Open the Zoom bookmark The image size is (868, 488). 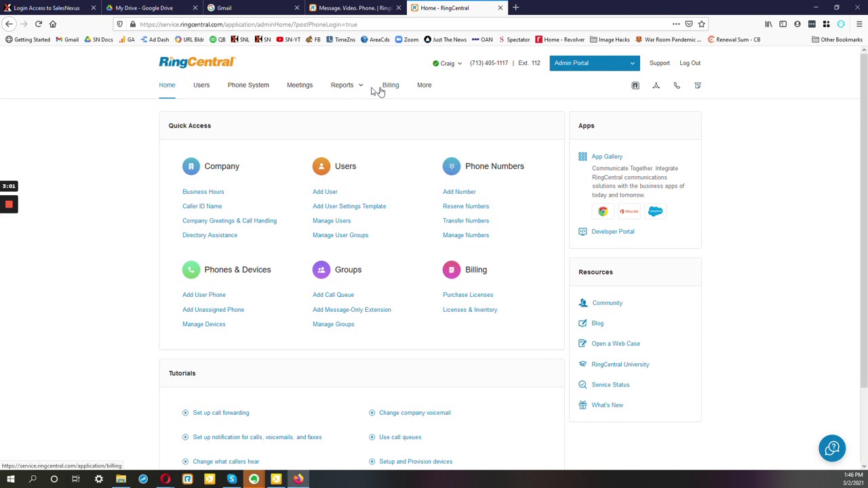pyautogui.click(x=406, y=39)
